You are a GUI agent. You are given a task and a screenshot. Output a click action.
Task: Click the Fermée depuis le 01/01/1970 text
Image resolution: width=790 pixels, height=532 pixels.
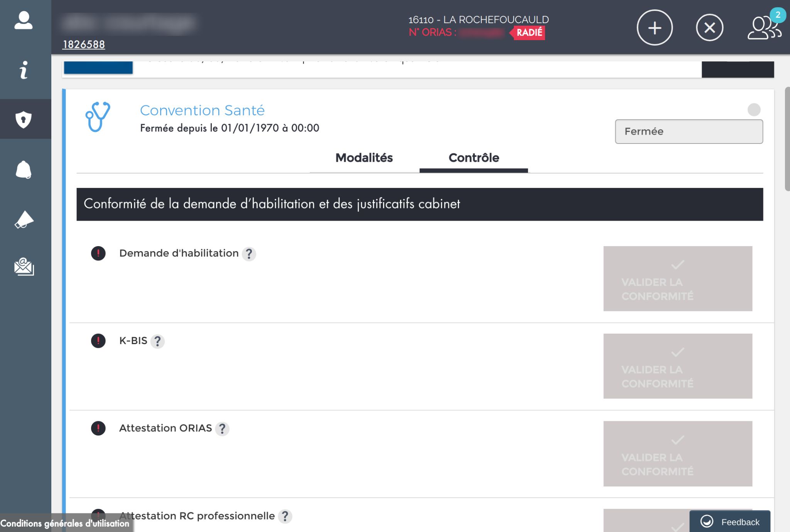[230, 128]
